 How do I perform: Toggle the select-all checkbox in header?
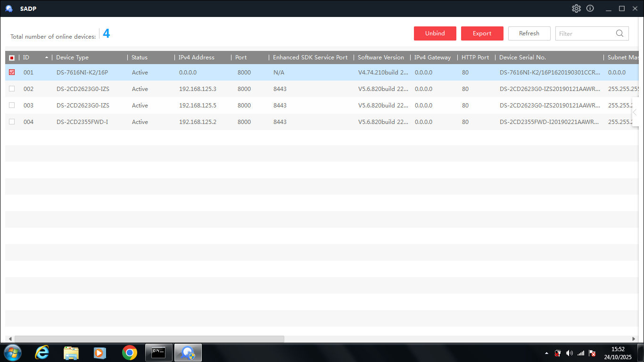12,58
